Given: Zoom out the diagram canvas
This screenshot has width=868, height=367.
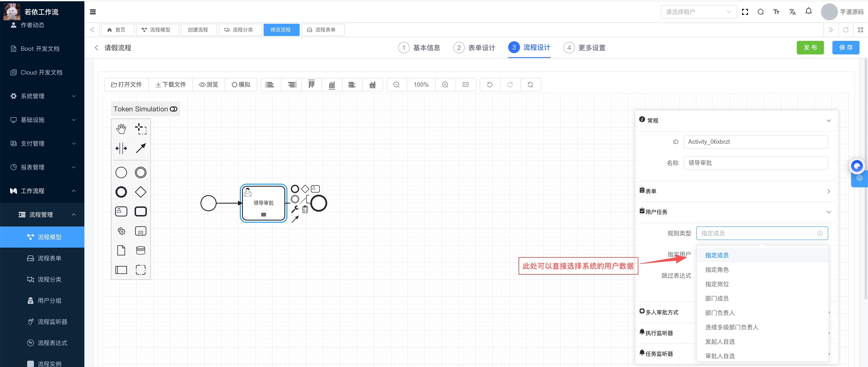Looking at the screenshot, I should tap(397, 84).
